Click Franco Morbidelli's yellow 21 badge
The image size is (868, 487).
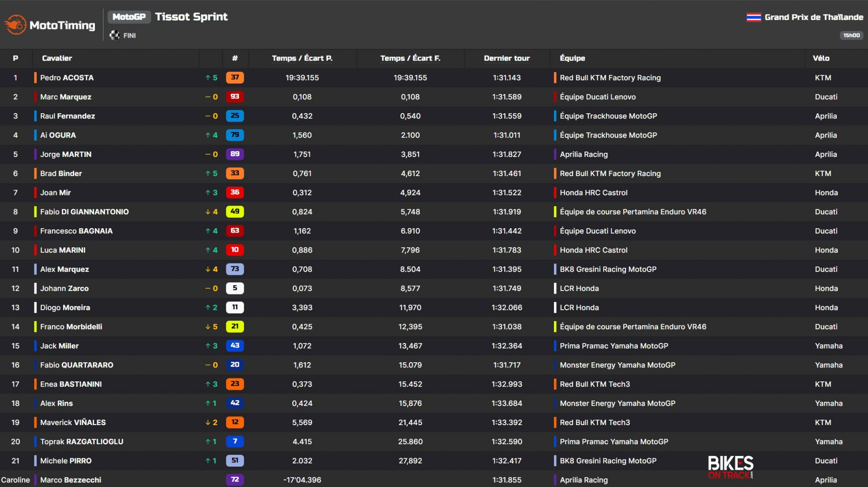(234, 327)
